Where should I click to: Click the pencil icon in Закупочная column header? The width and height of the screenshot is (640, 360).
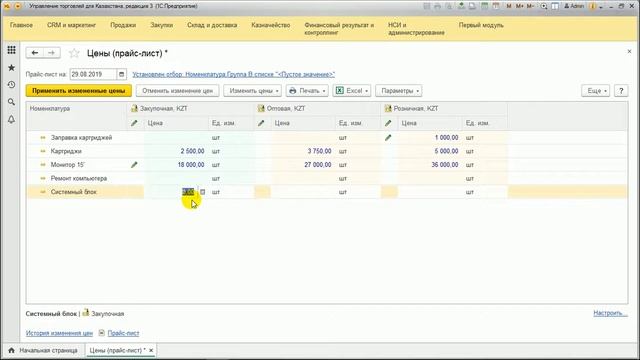tap(134, 123)
